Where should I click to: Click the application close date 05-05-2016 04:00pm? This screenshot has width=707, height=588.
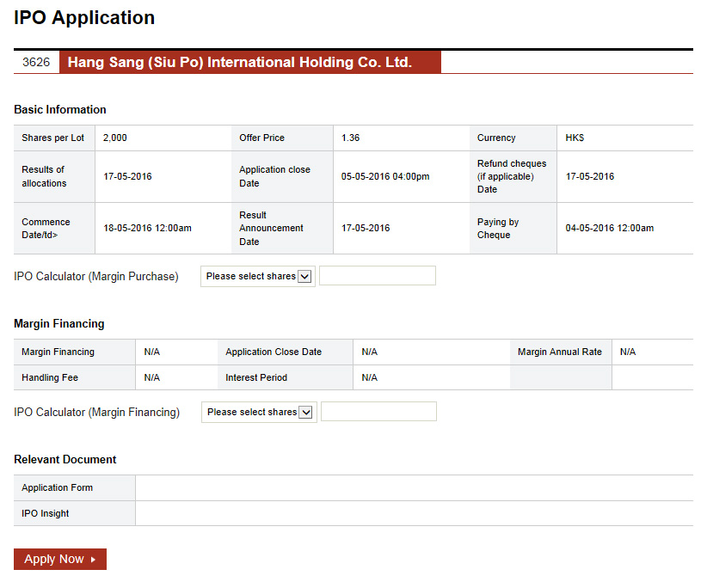coord(385,176)
